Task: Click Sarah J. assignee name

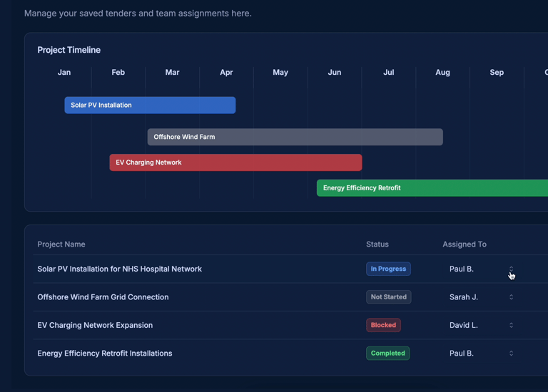Action: tap(463, 297)
